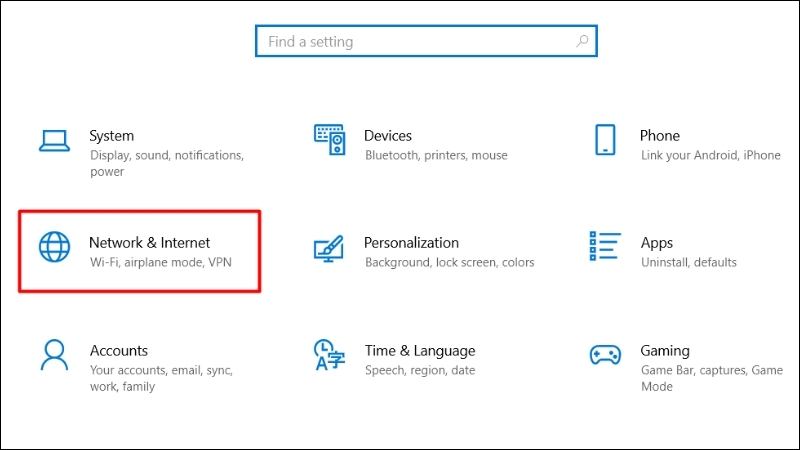This screenshot has height=450, width=800.
Task: Click the System laptop icon
Action: (54, 141)
